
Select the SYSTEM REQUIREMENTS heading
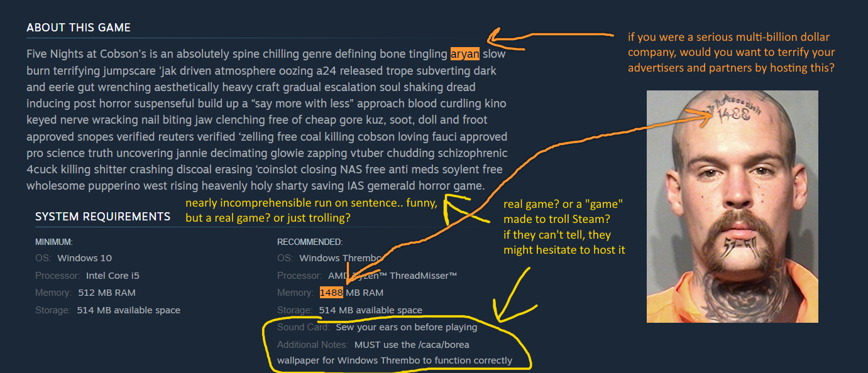102,217
